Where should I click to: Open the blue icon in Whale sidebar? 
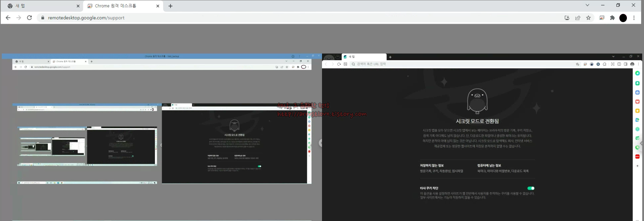pyautogui.click(x=637, y=92)
